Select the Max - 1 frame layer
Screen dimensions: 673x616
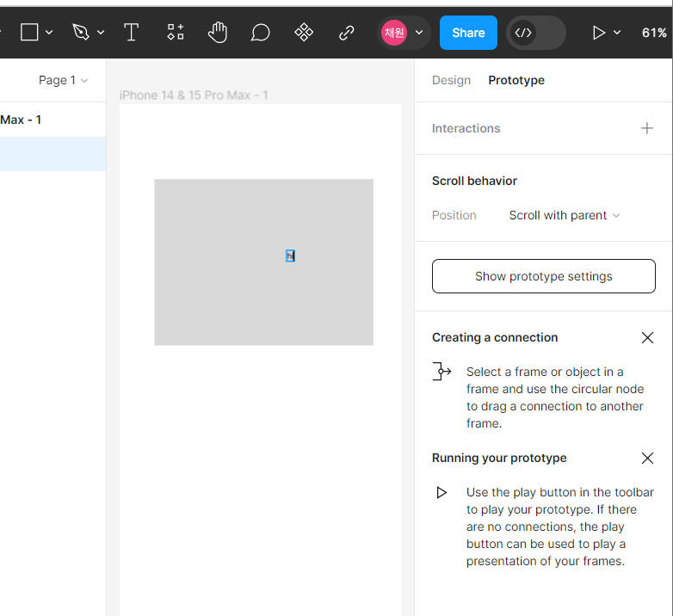(52, 120)
